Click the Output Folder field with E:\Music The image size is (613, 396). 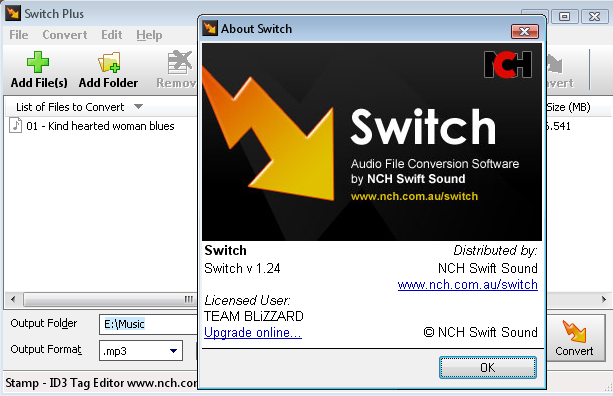coord(149,324)
